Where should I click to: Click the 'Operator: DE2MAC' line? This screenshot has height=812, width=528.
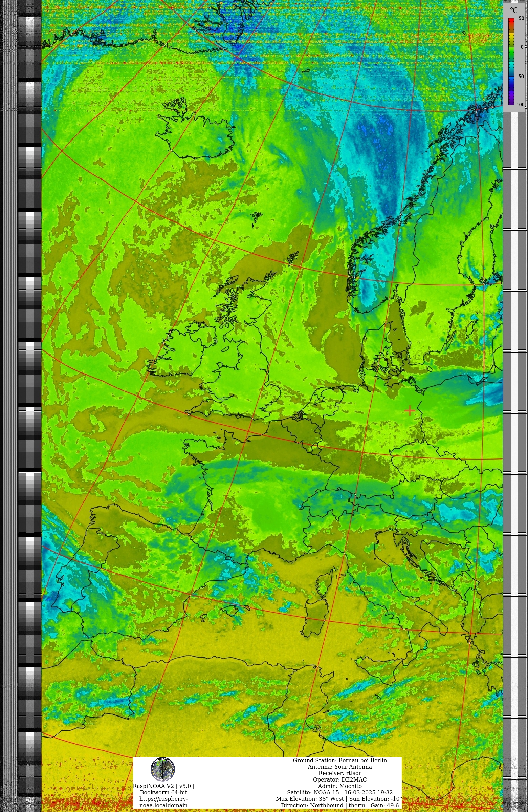[340, 779]
